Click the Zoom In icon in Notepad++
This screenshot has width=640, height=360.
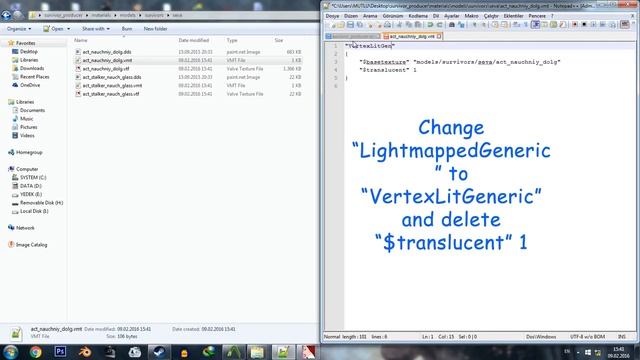coord(473,25)
